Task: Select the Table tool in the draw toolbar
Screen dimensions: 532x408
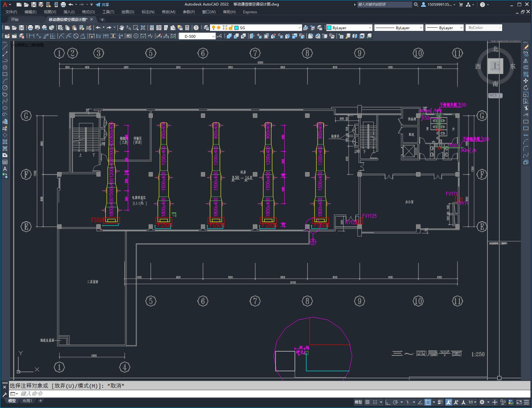Action: (5, 162)
